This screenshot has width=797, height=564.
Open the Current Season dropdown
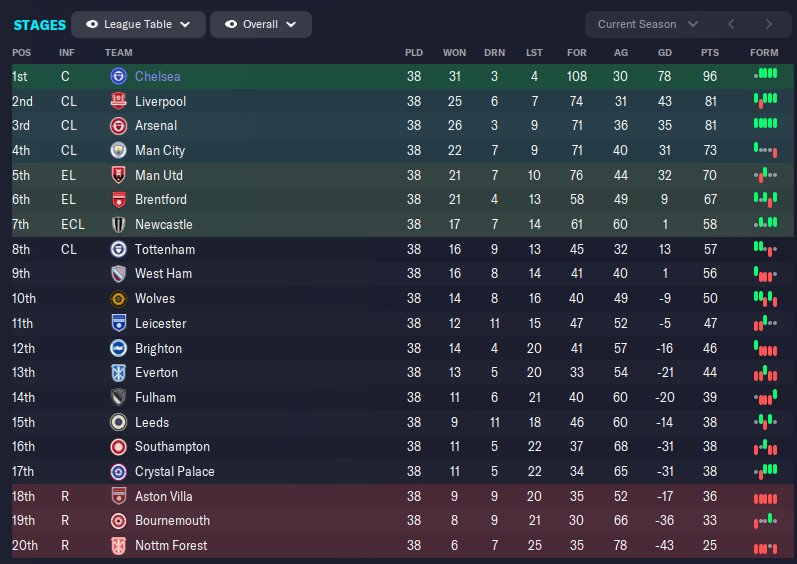tap(648, 24)
